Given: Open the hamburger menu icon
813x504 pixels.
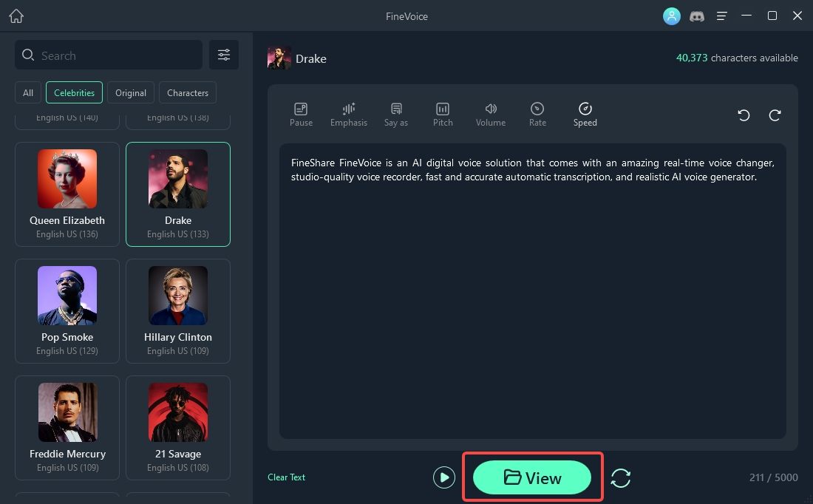Looking at the screenshot, I should click(721, 16).
